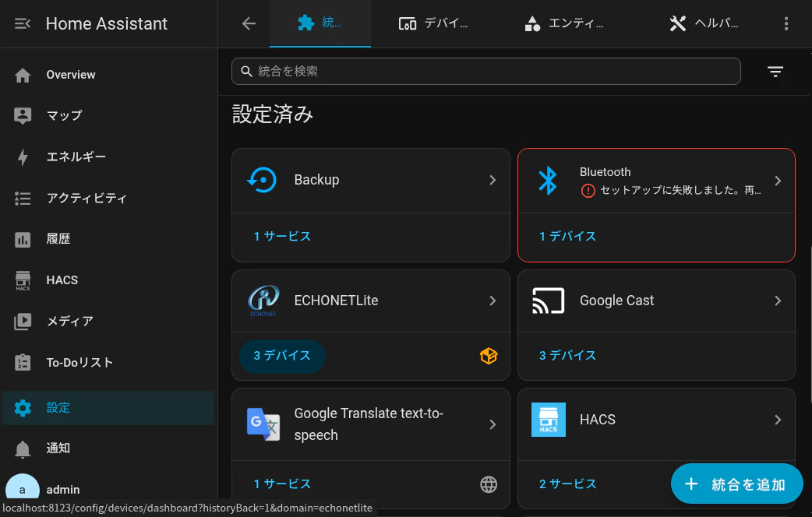Click the admin avatar circle
The width and height of the screenshot is (812, 517).
click(23, 490)
